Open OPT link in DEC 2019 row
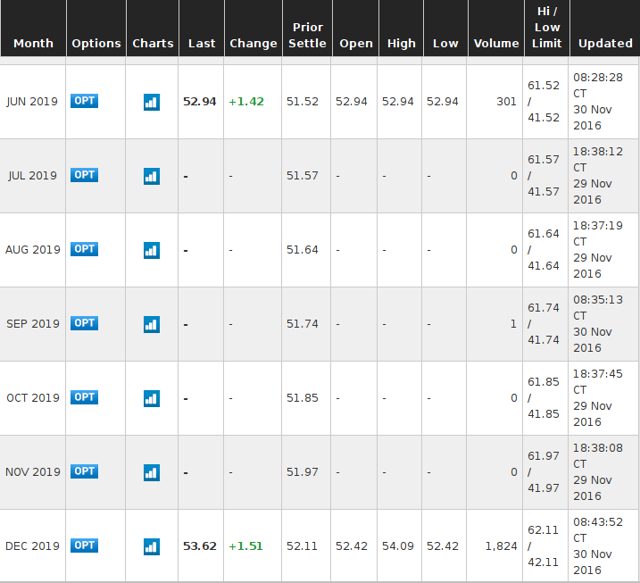Image resolution: width=640 pixels, height=583 pixels. point(84,545)
